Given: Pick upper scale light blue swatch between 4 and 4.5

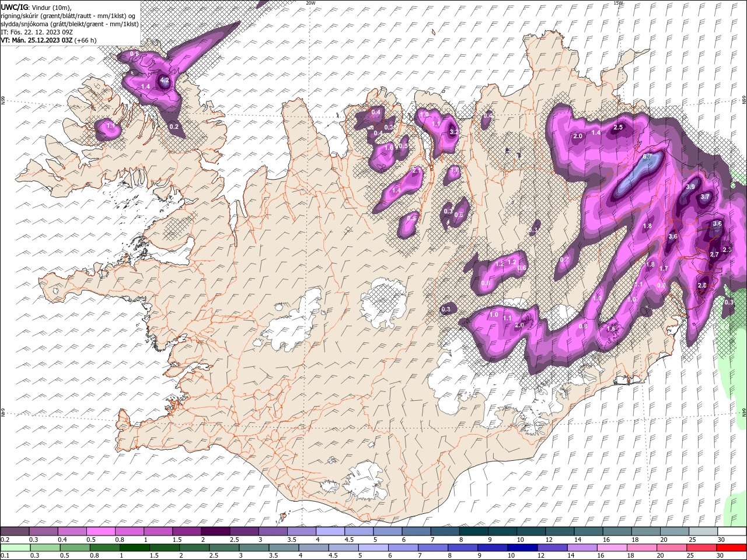Looking at the screenshot, I should tap(330, 531).
